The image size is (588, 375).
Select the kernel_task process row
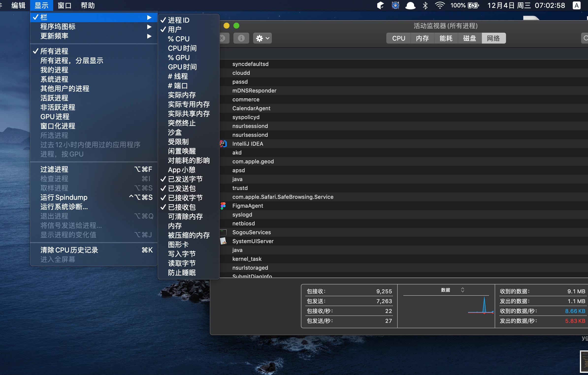[x=247, y=259]
